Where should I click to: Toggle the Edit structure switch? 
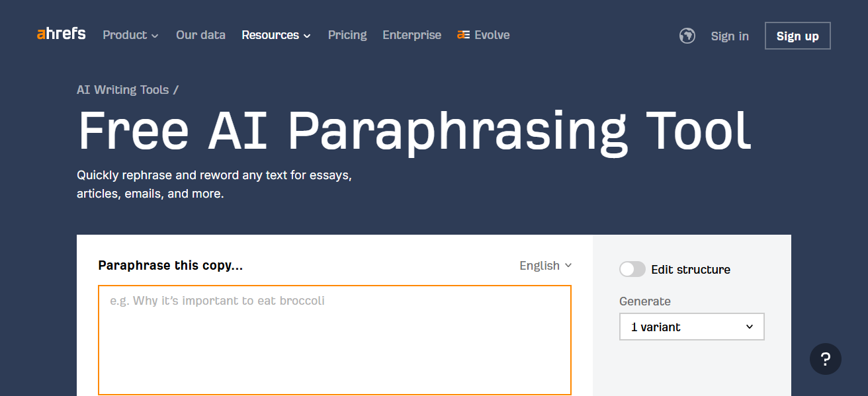pyautogui.click(x=632, y=269)
